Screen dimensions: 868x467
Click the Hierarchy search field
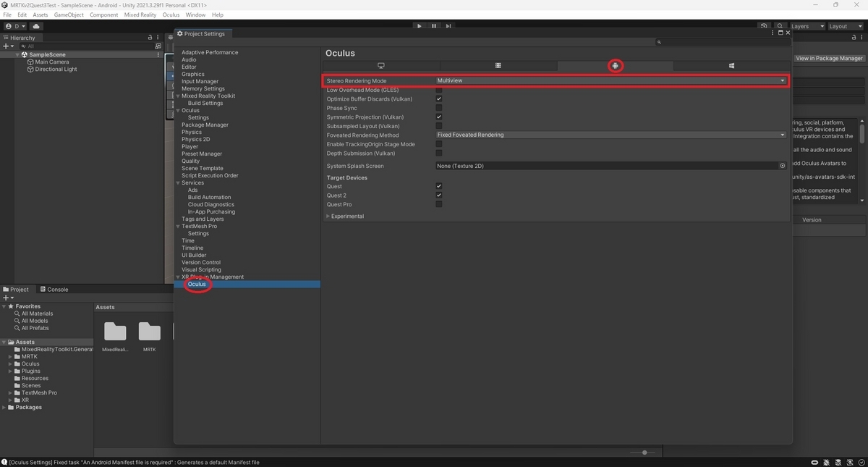[x=87, y=46]
